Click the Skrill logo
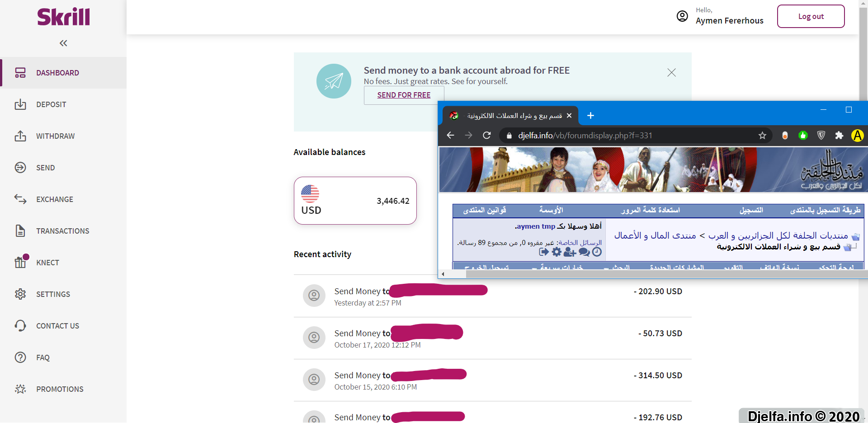 point(63,17)
